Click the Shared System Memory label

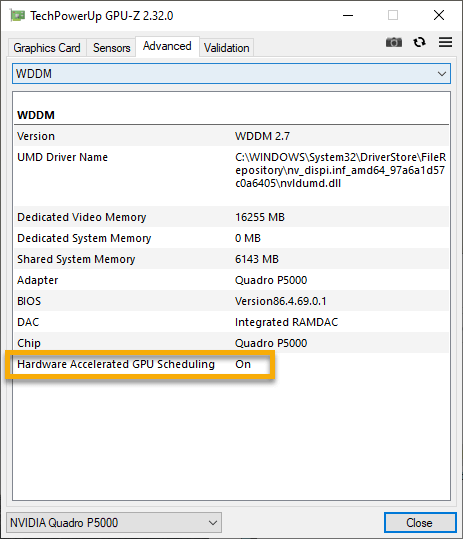[x=76, y=259]
